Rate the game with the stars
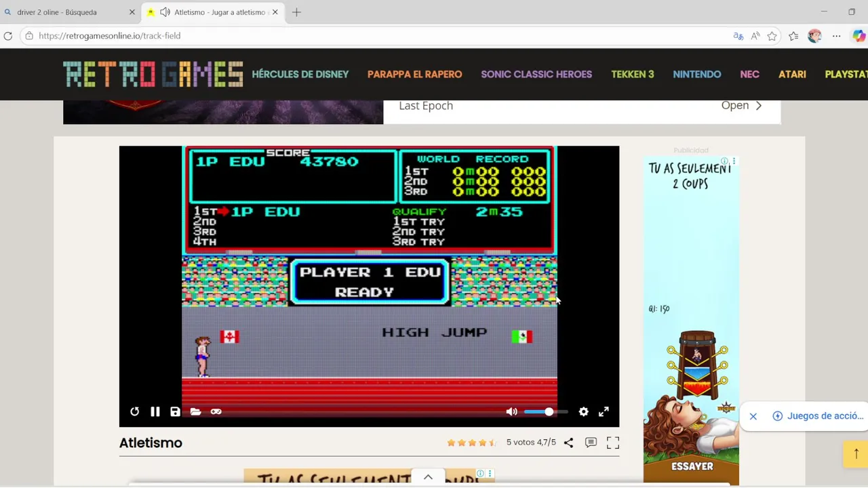This screenshot has width=868, height=488. tap(472, 443)
